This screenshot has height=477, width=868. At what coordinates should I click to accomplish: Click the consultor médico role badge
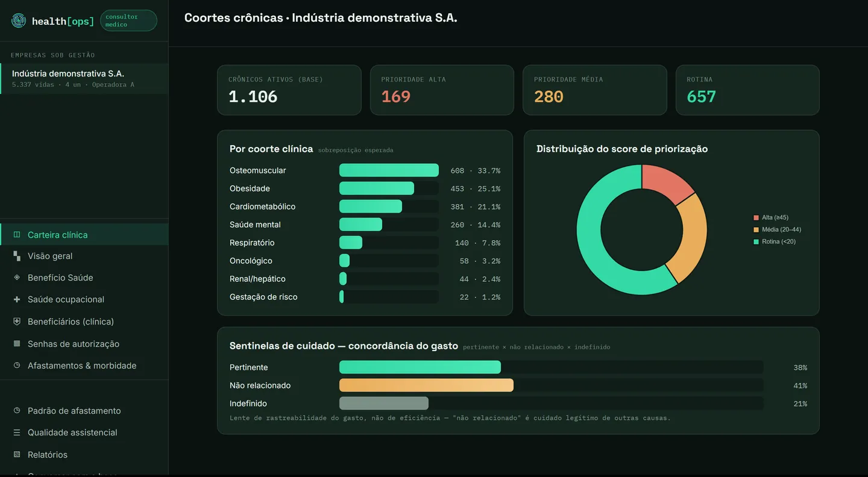(128, 20)
